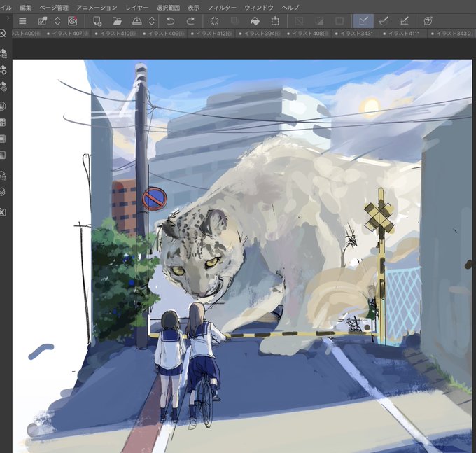Open the フィルター menu

coord(222,7)
